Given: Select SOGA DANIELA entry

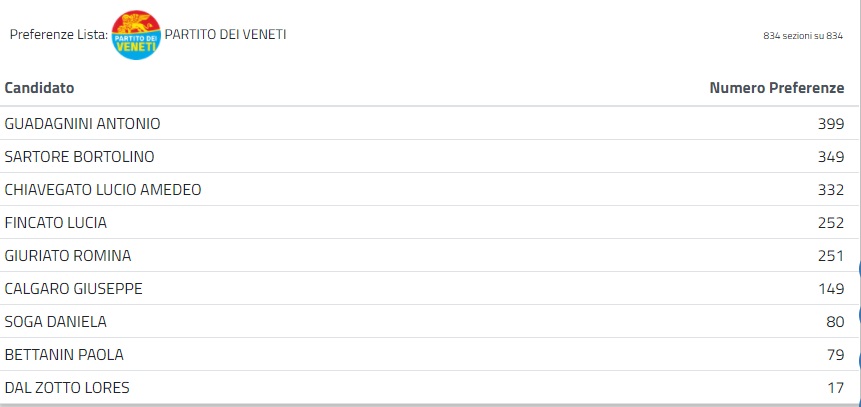Looking at the screenshot, I should pyautogui.click(x=56, y=322).
